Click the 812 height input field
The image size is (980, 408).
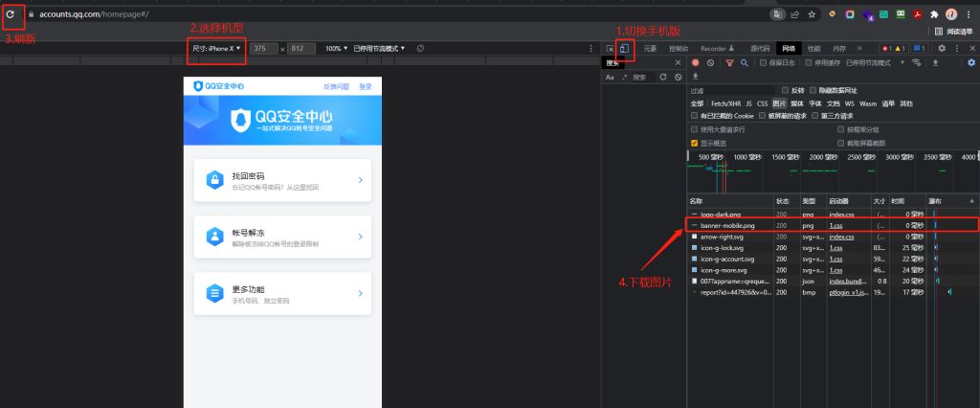[x=301, y=48]
